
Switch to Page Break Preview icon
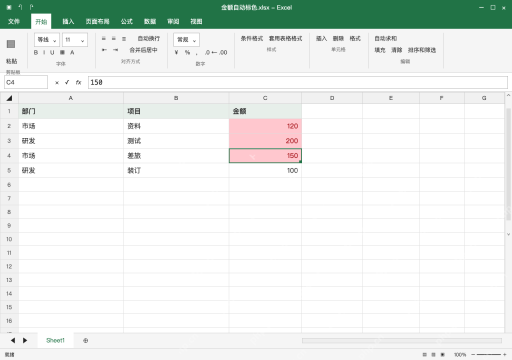tap(443, 355)
